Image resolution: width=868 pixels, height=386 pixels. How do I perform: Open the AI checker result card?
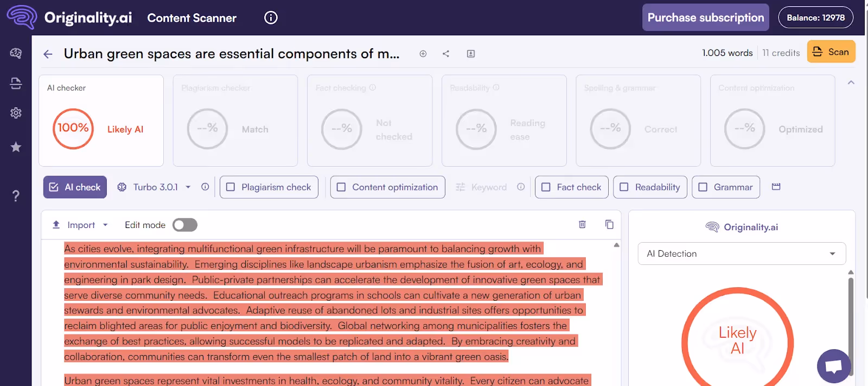pos(101,121)
